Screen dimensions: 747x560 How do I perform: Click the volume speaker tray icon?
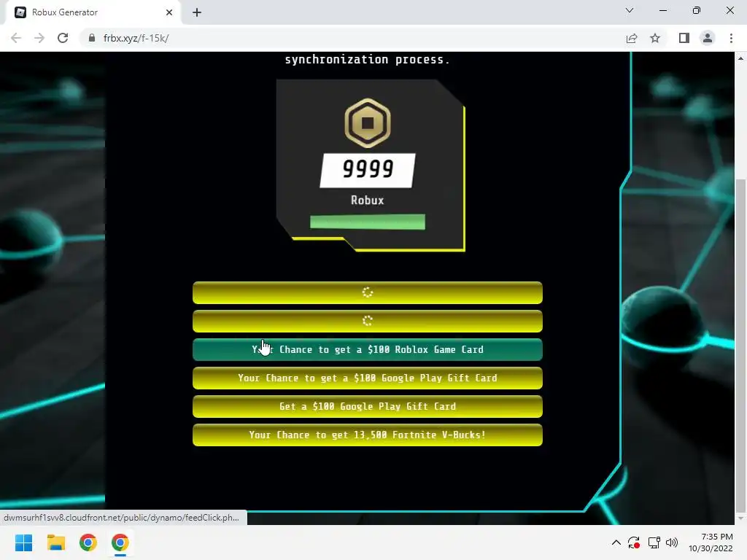click(x=672, y=542)
